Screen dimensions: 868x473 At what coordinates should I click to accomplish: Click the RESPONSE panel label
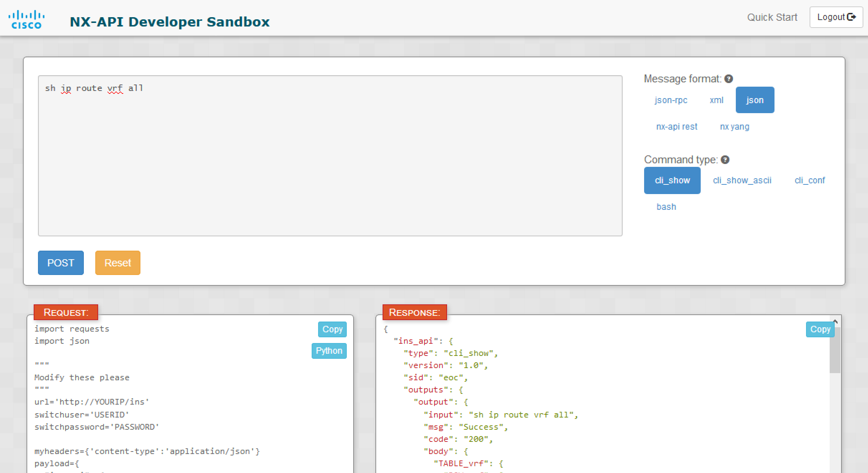point(414,312)
